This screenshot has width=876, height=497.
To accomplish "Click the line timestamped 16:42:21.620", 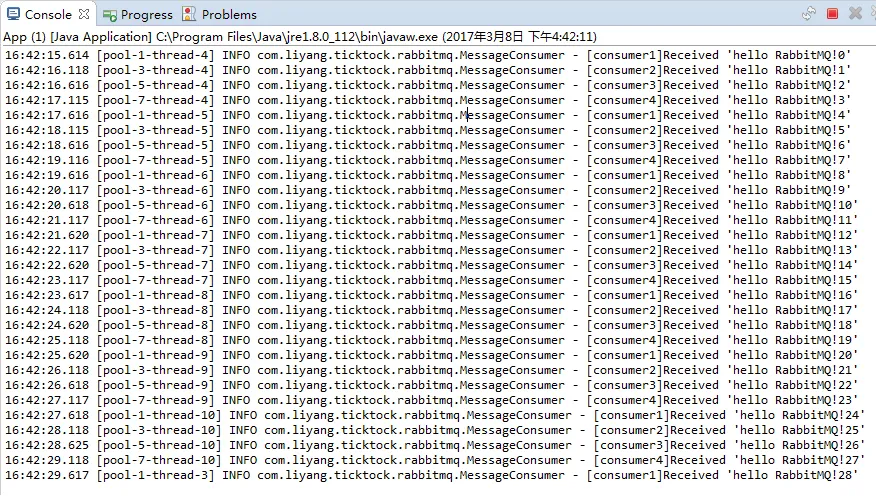I will [x=431, y=236].
